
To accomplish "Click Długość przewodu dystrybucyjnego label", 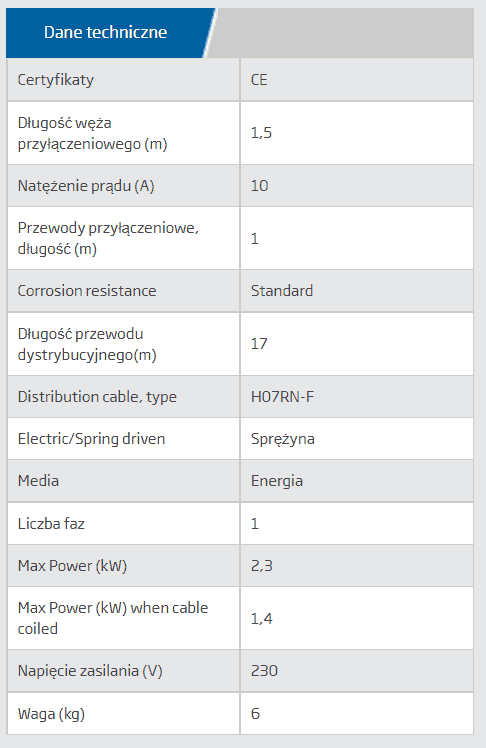I will (87, 344).
